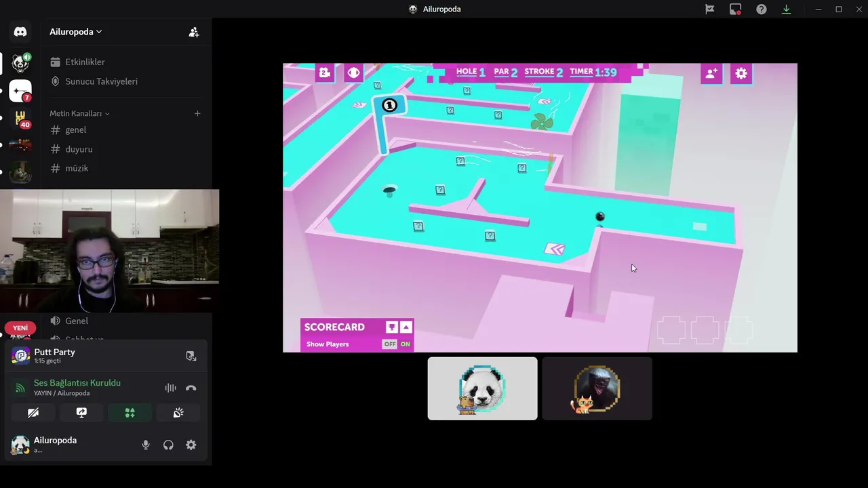Click the green download update icon
868x488 pixels.
coord(787,9)
